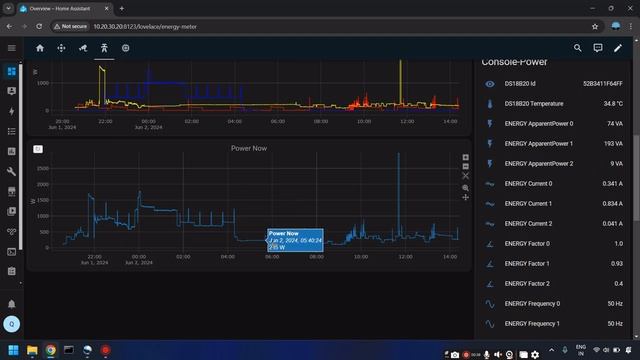The image size is (640, 360).
Task: Open ENERGY Factor 2 entity
Action: pyautogui.click(x=553, y=284)
